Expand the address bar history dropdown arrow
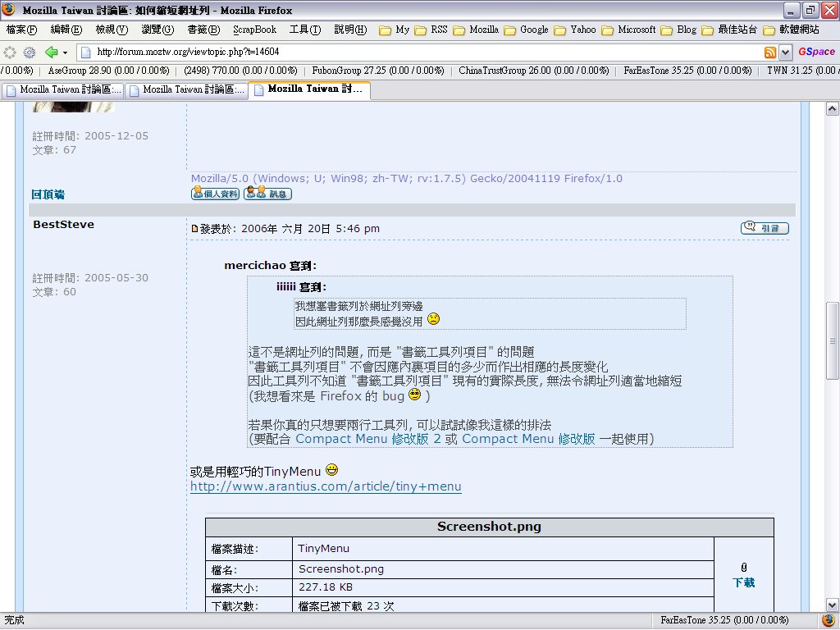The image size is (840, 630). click(x=785, y=52)
